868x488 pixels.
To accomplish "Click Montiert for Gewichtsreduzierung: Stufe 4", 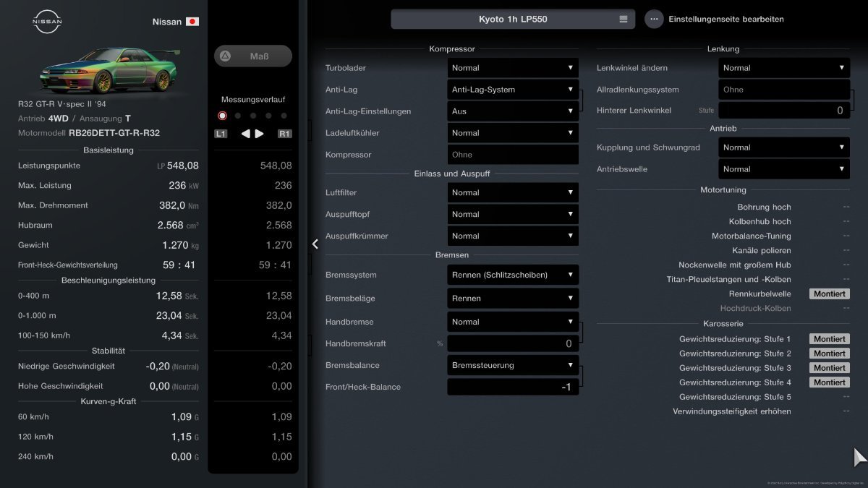I will click(x=829, y=382).
